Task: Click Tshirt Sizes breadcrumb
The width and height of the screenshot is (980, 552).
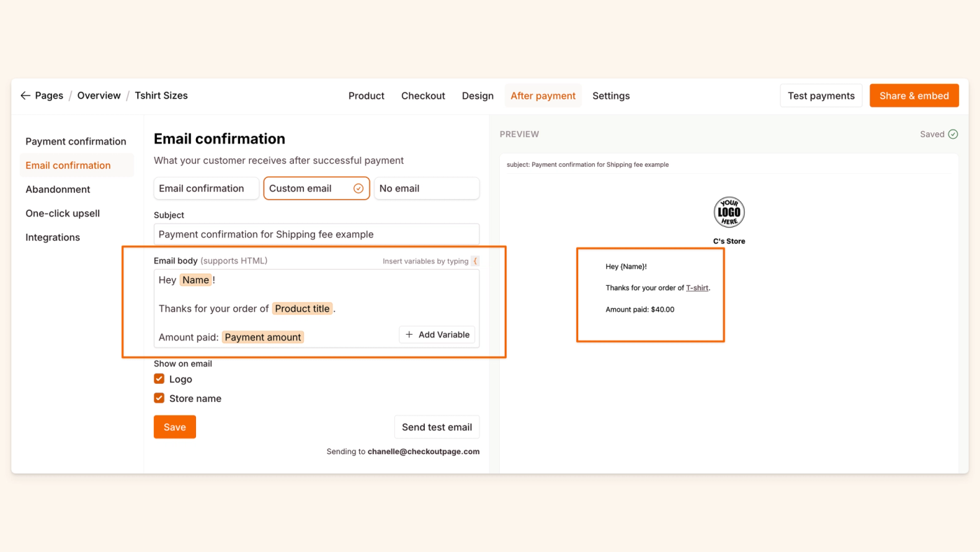Action: 161,96
